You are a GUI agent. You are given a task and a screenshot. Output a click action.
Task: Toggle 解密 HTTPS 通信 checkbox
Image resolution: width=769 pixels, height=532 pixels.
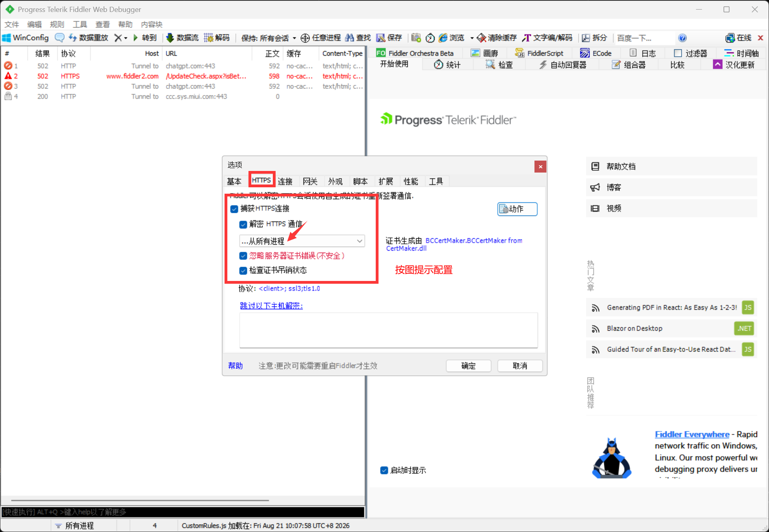pos(243,224)
